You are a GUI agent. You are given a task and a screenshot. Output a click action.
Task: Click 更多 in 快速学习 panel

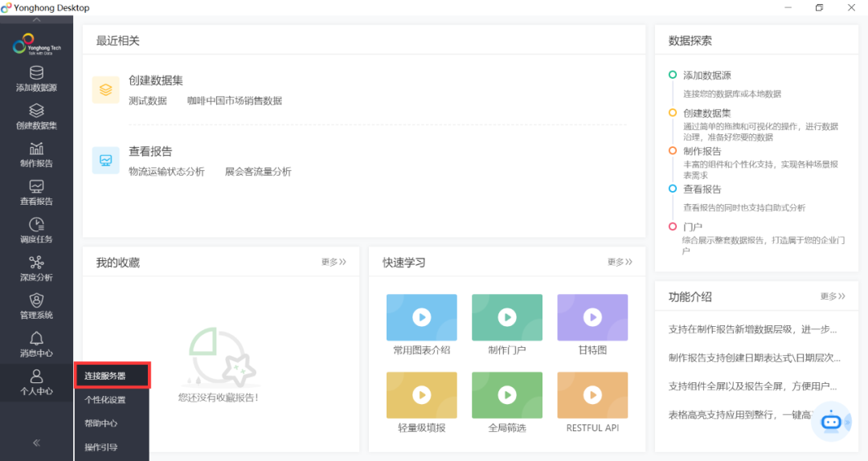[x=620, y=262]
